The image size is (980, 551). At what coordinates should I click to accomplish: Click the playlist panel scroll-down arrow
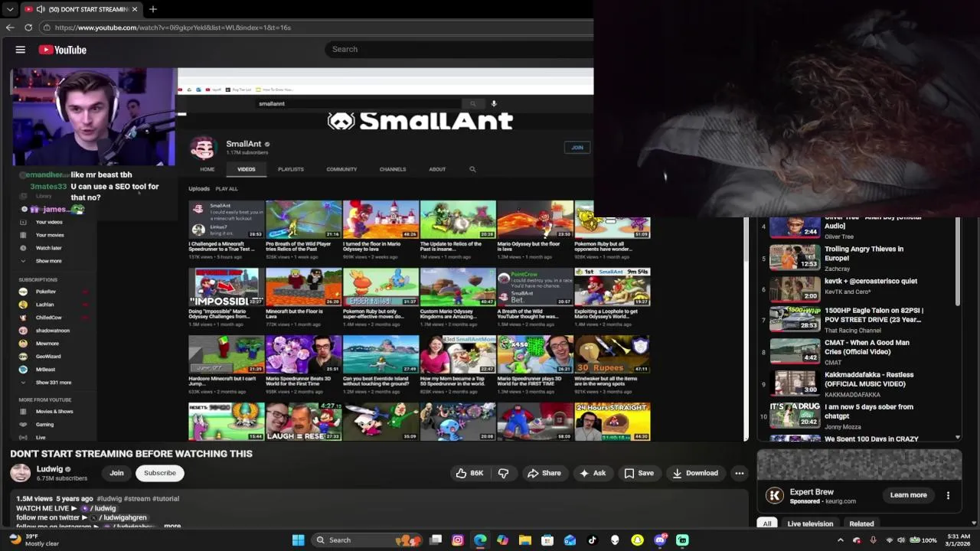point(958,438)
